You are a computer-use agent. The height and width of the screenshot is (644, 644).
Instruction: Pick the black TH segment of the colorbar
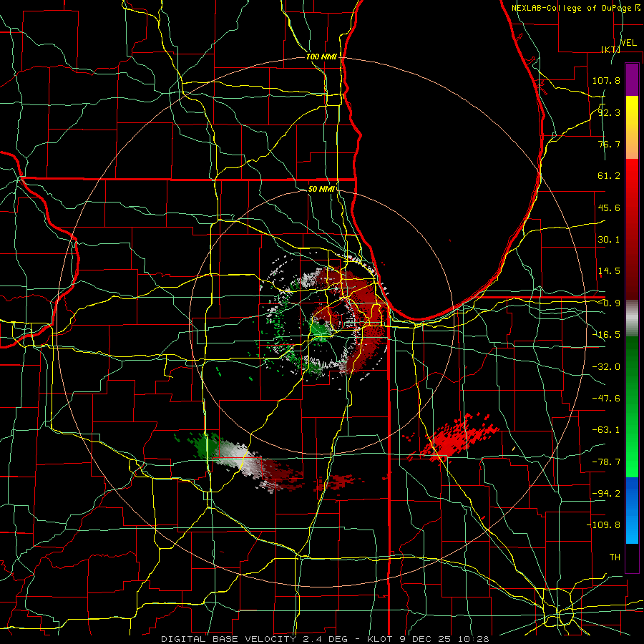pyautogui.click(x=632, y=557)
